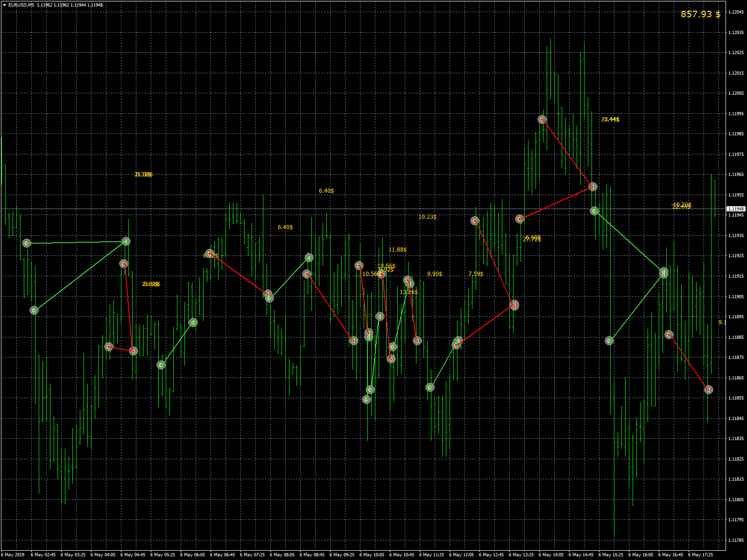The image size is (747, 560).
Task: Select the 6 May 16:05 time label
Action: click(x=641, y=555)
